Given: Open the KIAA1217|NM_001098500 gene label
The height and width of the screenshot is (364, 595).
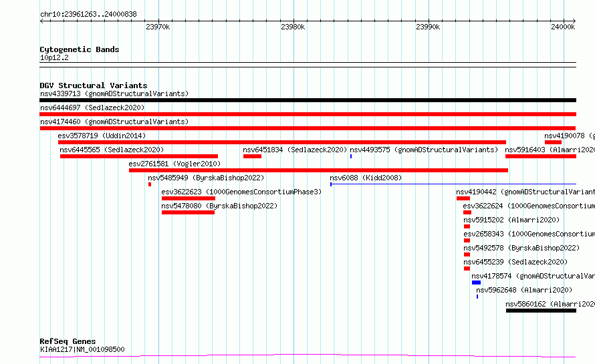Looking at the screenshot, I should coord(82,349).
